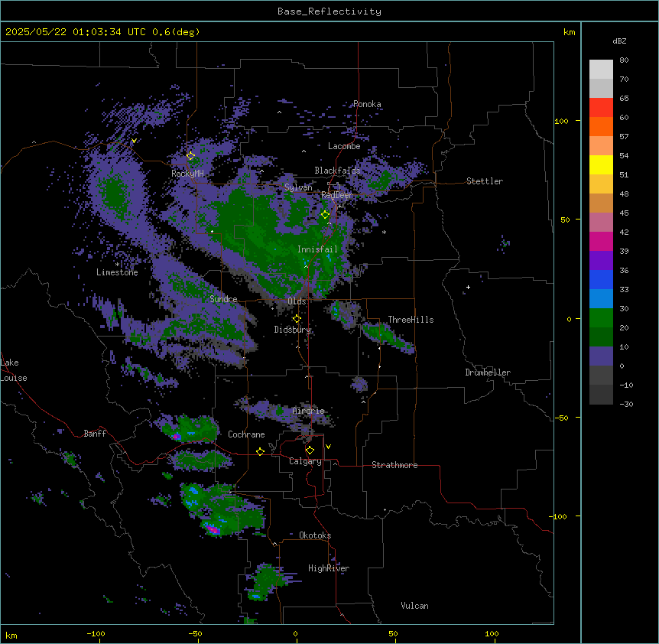Click the yellow diamond marker above Calgary label
This screenshot has height=644, width=659.
(x=310, y=450)
